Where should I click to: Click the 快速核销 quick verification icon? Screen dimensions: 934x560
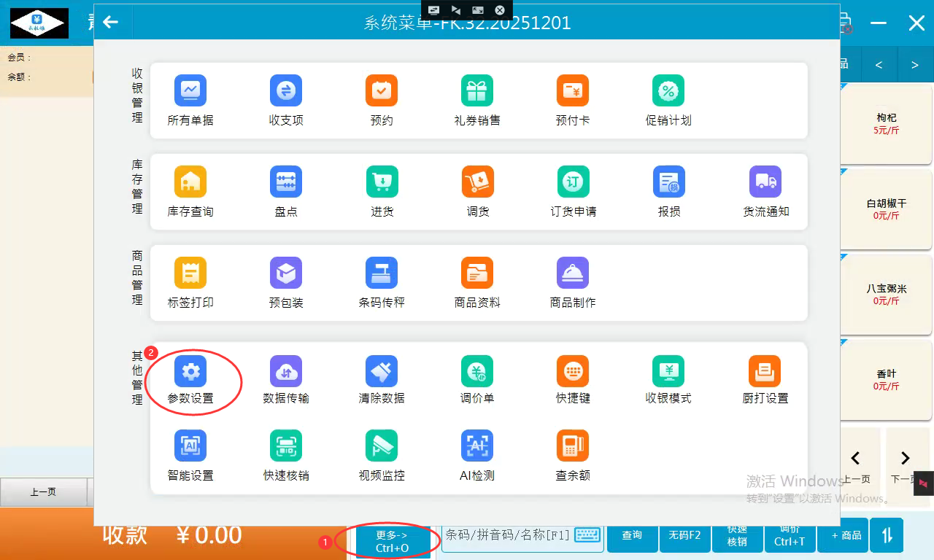286,446
